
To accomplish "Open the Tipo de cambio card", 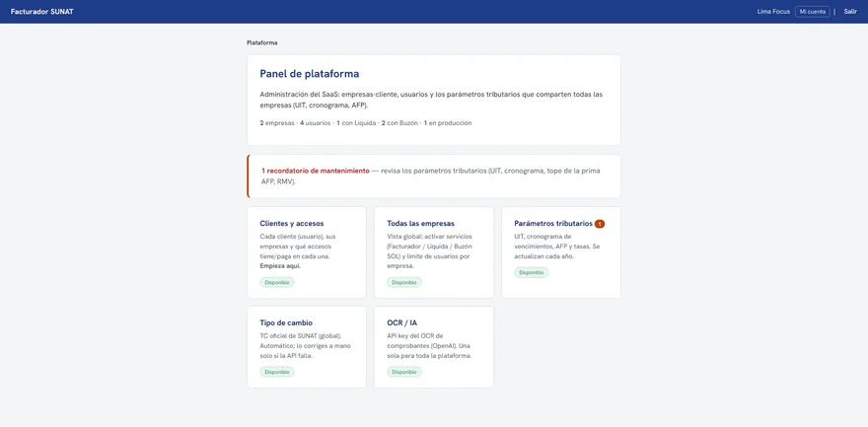I will click(x=307, y=347).
